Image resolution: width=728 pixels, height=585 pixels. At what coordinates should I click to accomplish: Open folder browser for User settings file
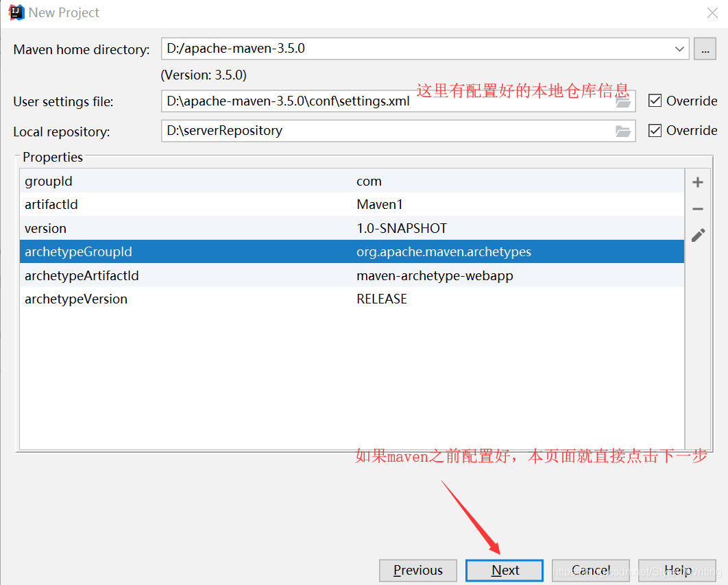point(623,101)
